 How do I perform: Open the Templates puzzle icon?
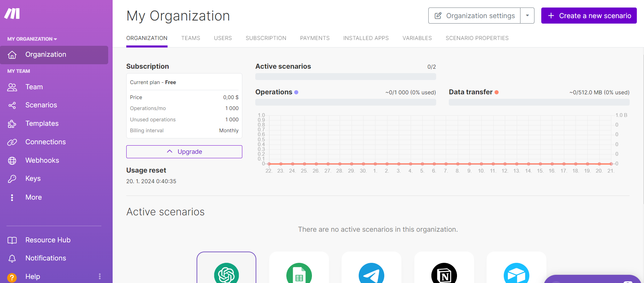tap(12, 124)
